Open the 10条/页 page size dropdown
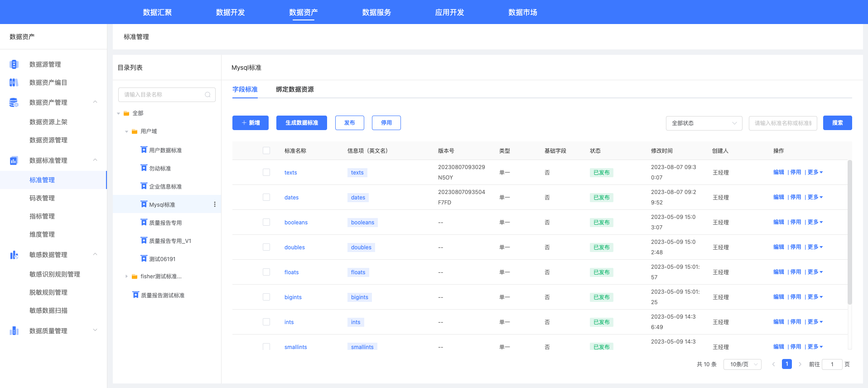868x388 pixels. click(743, 364)
